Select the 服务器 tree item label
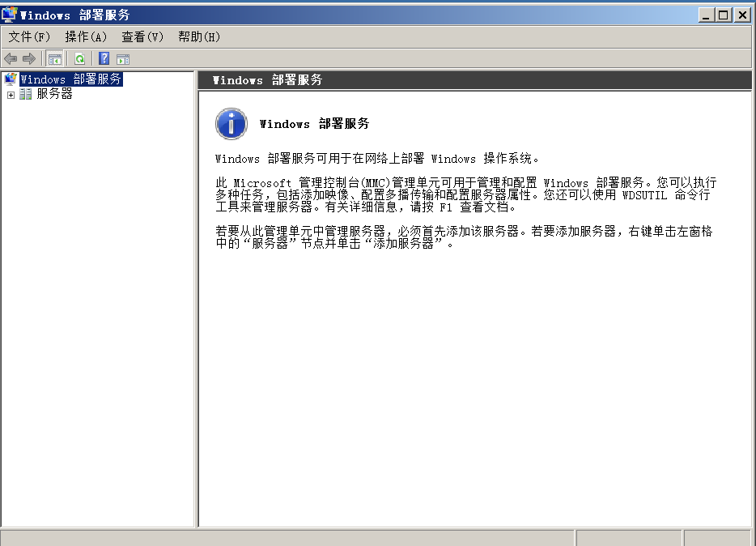 [54, 94]
